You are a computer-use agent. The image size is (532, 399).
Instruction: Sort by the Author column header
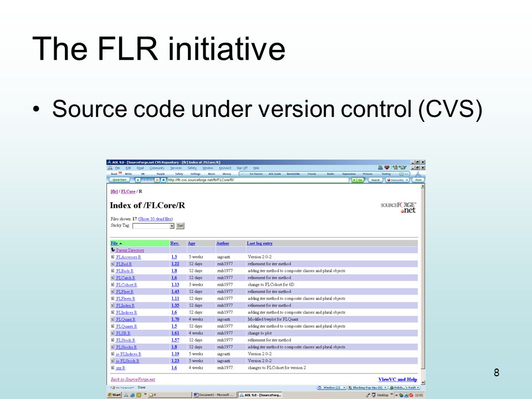(x=223, y=243)
